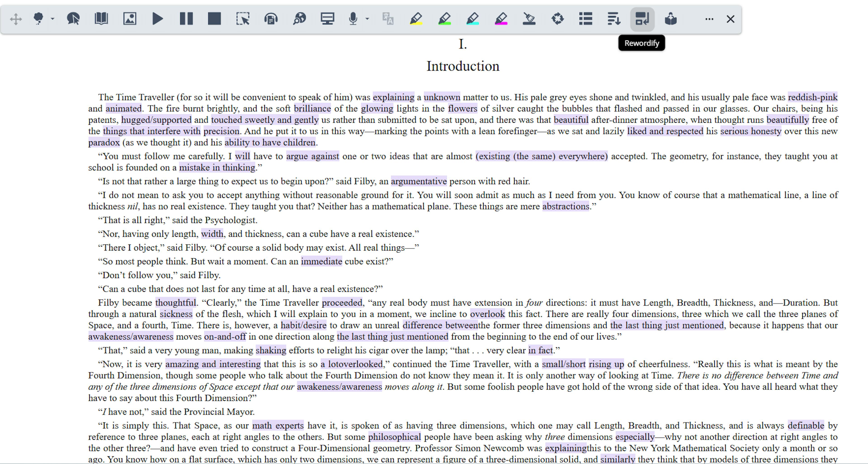The image size is (868, 464).
Task: Open the Translator tool
Action: (x=387, y=19)
